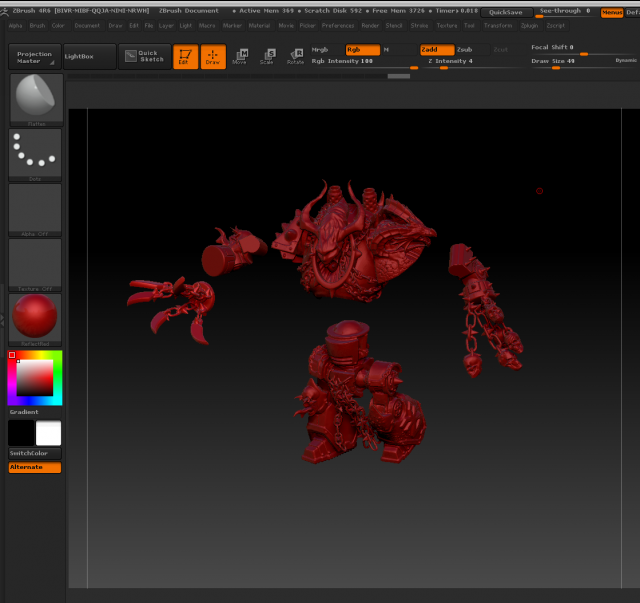Open the Flatten brush selector thumbnail

[x=36, y=100]
